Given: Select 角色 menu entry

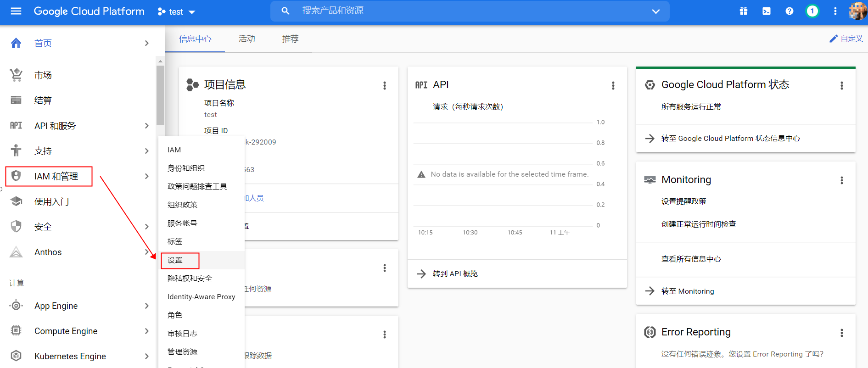Looking at the screenshot, I should point(202,315).
